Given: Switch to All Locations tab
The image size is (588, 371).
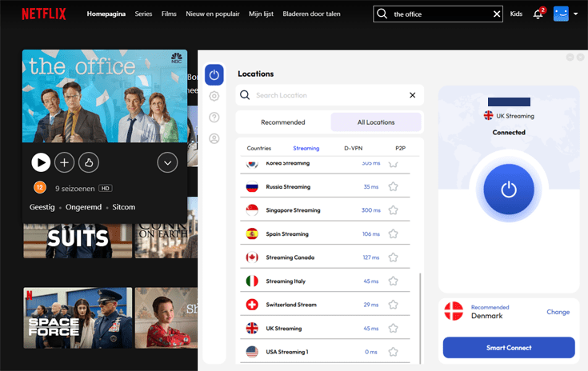Looking at the screenshot, I should click(x=376, y=122).
